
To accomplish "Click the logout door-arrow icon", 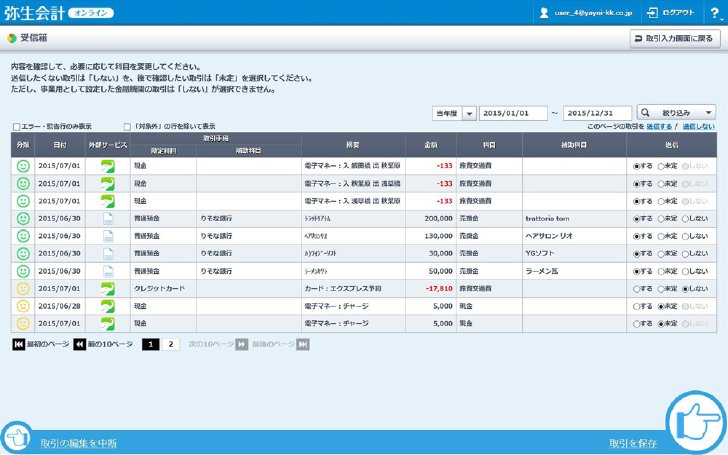I will pyautogui.click(x=652, y=13).
